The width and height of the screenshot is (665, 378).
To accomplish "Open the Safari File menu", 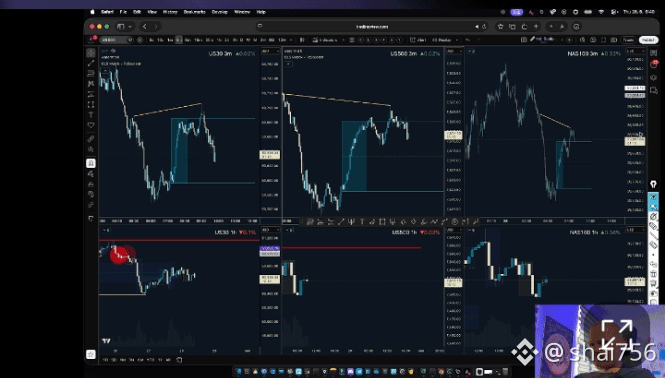I will click(123, 12).
